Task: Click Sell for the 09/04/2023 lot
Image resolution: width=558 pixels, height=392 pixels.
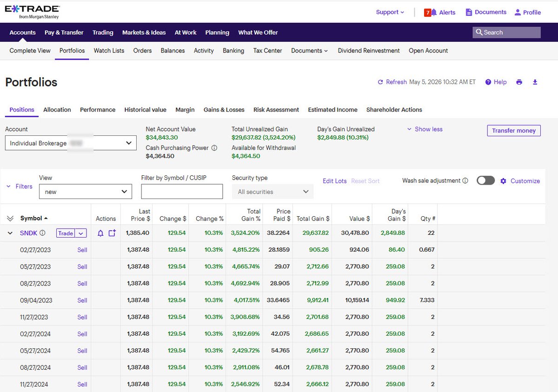Action: click(82, 300)
